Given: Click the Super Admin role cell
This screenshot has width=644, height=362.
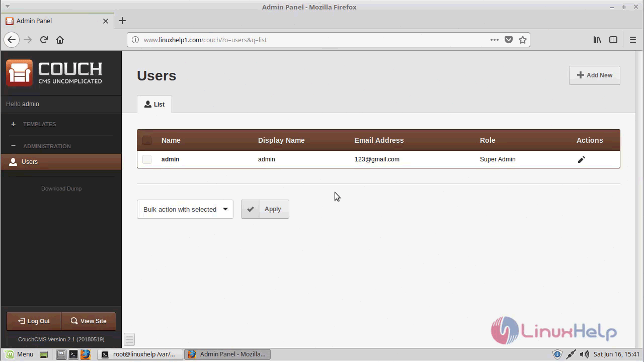Looking at the screenshot, I should [x=498, y=159].
